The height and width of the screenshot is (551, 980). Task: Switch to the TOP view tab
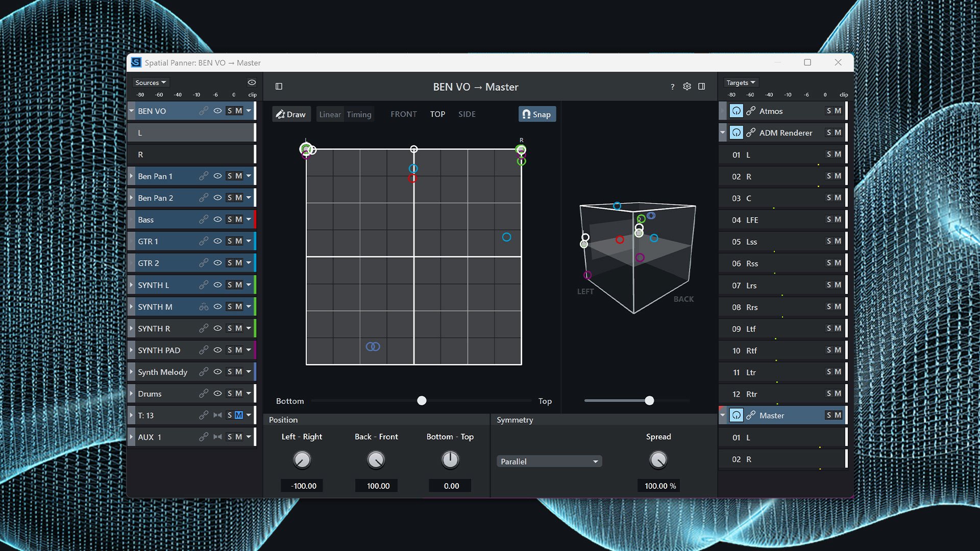pos(437,114)
